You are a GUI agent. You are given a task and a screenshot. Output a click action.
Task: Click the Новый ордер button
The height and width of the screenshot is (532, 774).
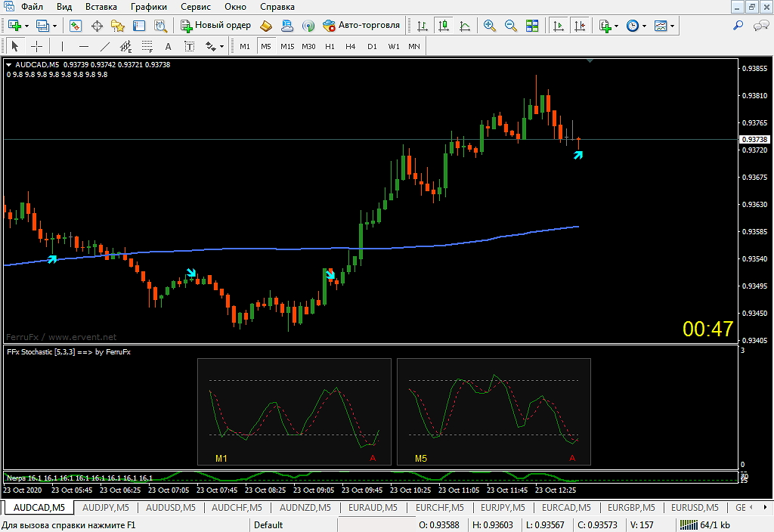coord(215,25)
